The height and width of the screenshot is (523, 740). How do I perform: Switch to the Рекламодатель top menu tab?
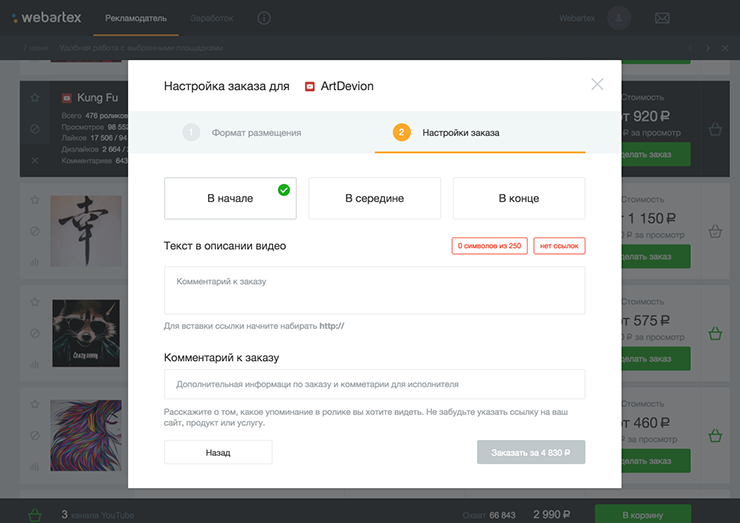pyautogui.click(x=136, y=18)
